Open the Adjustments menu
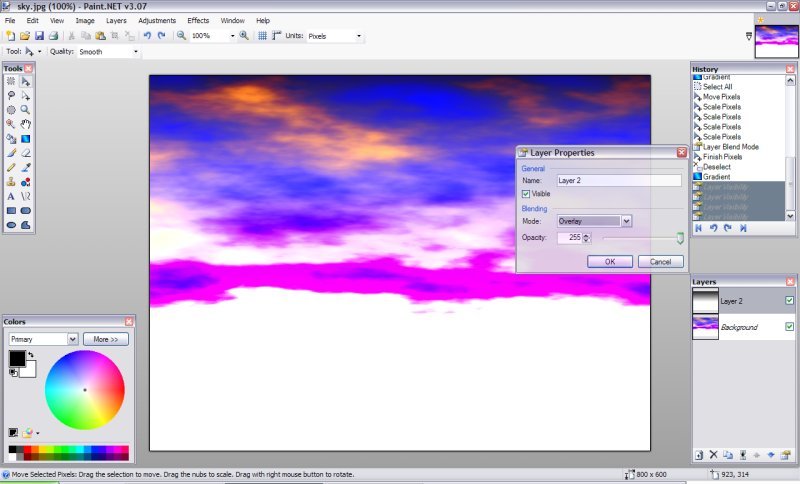This screenshot has height=484, width=800. [x=157, y=20]
